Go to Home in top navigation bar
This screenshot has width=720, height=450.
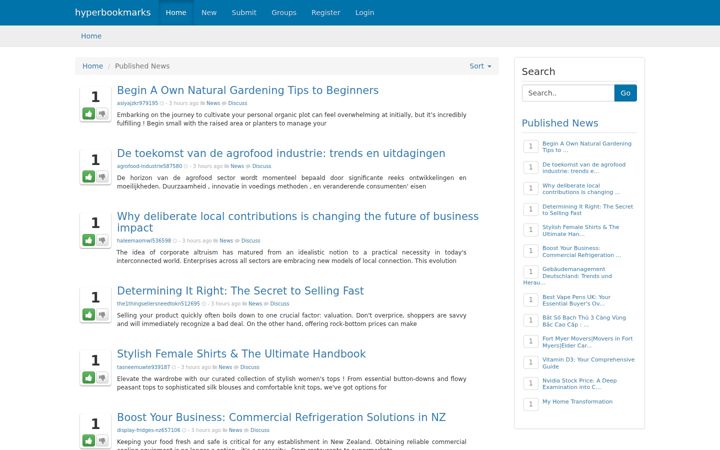176,12
